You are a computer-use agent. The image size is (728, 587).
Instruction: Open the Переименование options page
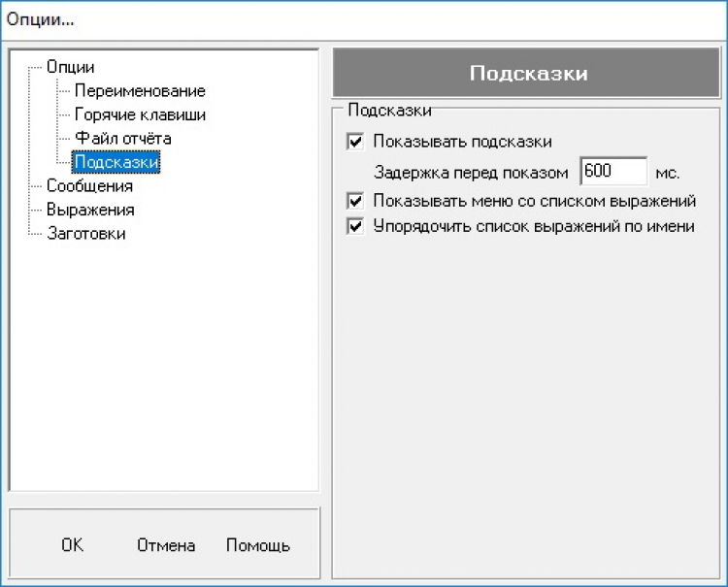click(140, 91)
